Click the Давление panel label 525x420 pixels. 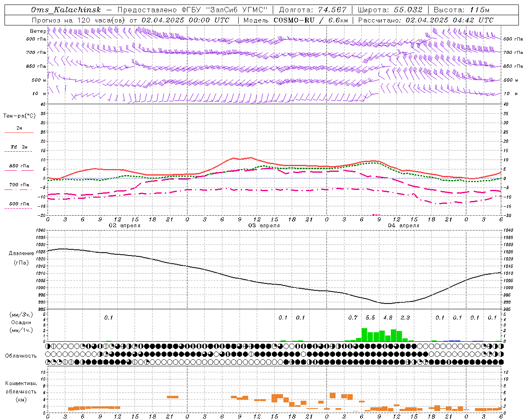(21, 253)
